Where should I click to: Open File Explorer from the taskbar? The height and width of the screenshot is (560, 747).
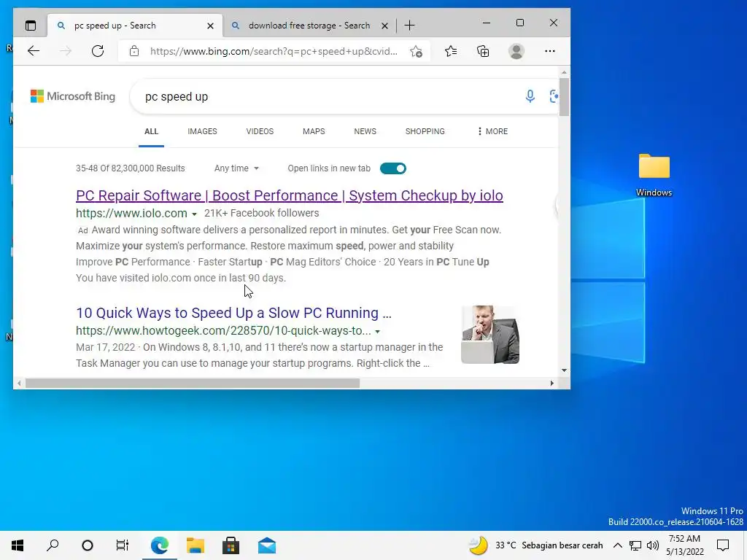click(196, 545)
